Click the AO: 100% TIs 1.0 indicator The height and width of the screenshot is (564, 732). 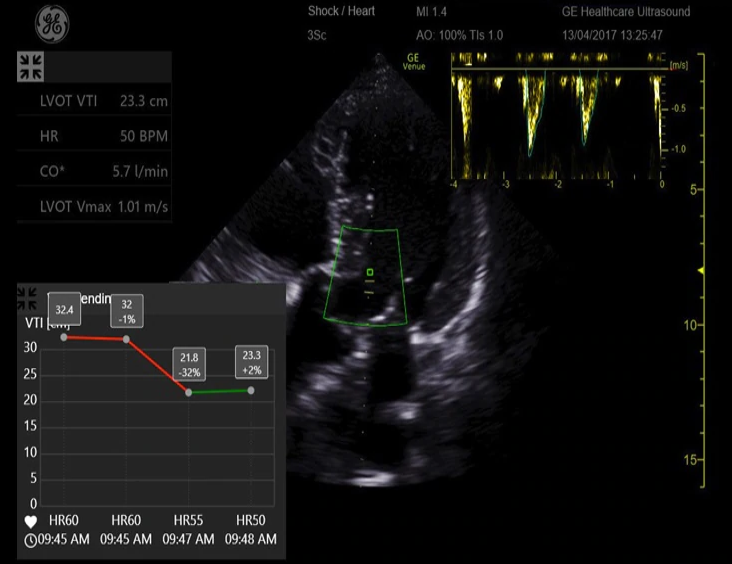pyautogui.click(x=459, y=35)
